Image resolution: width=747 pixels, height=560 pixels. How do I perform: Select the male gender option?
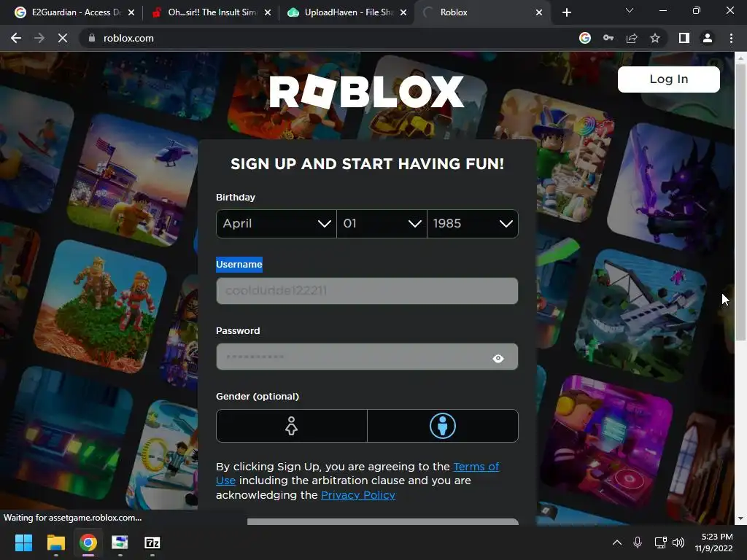(443, 426)
